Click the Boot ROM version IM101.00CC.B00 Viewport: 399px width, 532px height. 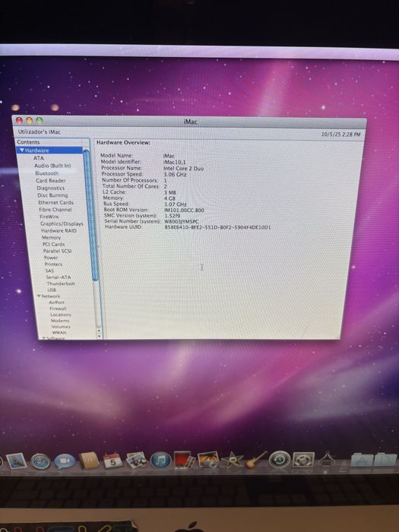coord(184,211)
